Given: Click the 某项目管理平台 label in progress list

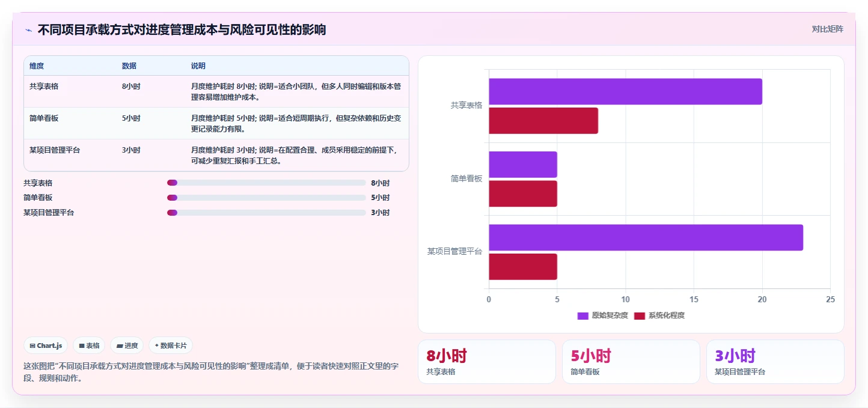Looking at the screenshot, I should [49, 213].
